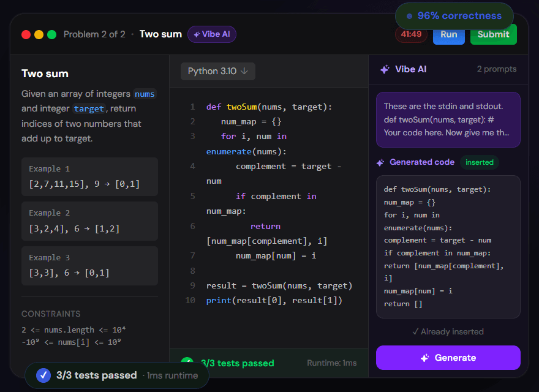The height and width of the screenshot is (392, 539).
Task: Click the blue checkmark icon in tests passed toast
Action: click(x=43, y=375)
